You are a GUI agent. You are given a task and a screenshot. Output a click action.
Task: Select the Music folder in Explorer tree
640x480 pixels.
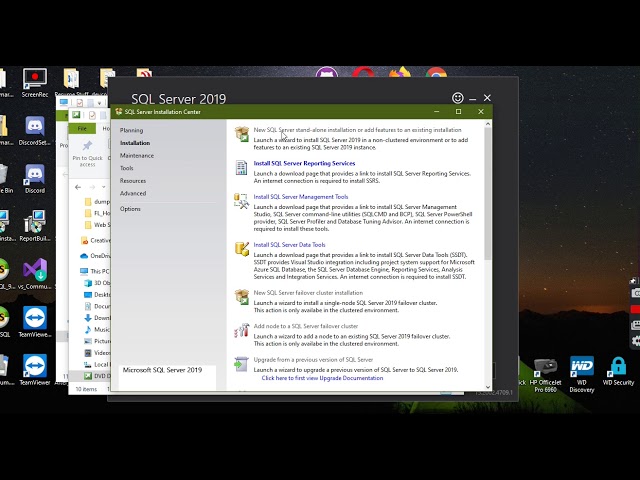[x=97, y=329]
